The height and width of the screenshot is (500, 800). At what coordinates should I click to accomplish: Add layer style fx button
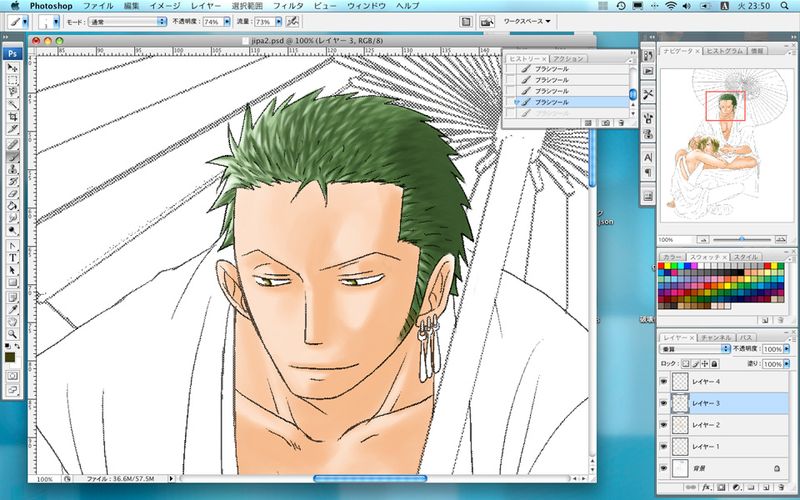707,488
